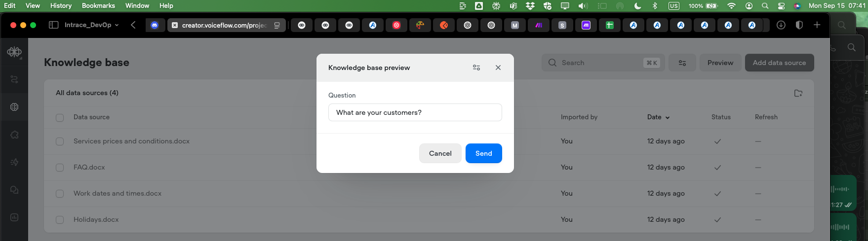
Task: Click the Work dates and times.docx name
Action: tap(118, 193)
